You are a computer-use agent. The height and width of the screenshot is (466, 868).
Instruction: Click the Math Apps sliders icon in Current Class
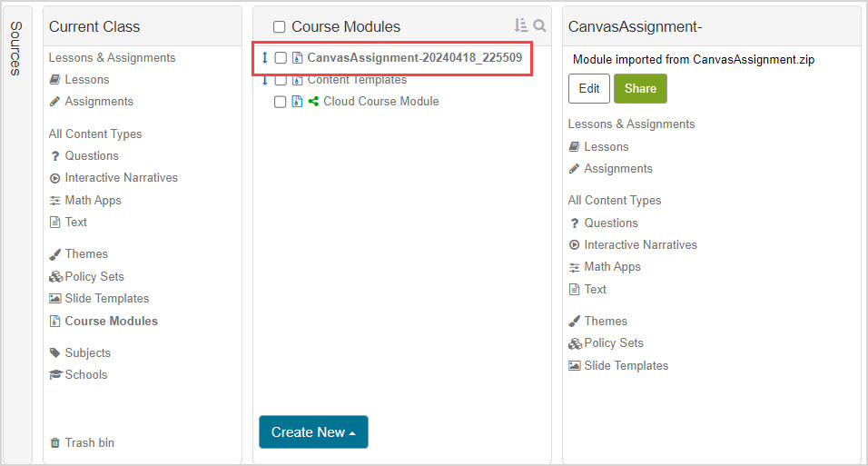click(55, 201)
